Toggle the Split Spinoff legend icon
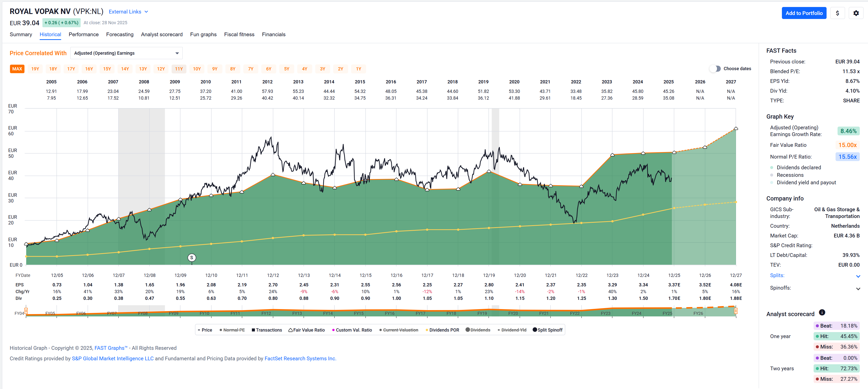This screenshot has height=389, width=868. [x=535, y=330]
